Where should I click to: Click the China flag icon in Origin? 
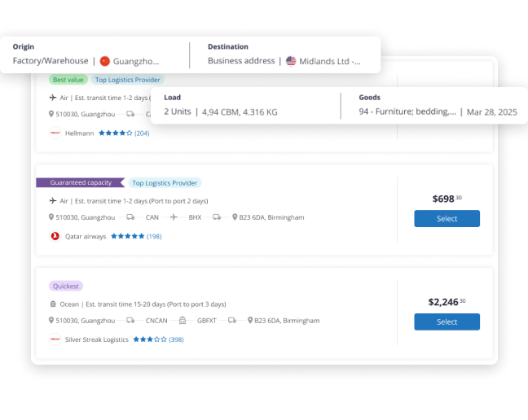pyautogui.click(x=104, y=61)
